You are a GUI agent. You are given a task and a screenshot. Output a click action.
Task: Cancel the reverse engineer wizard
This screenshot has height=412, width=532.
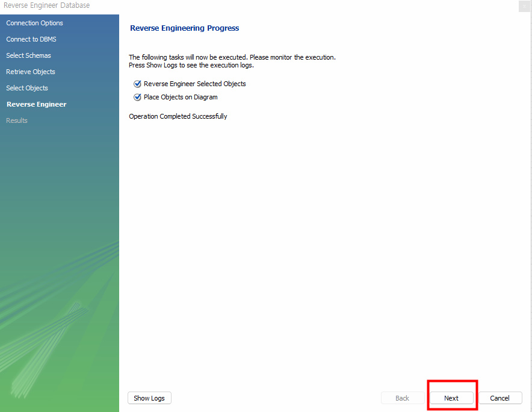tap(500, 398)
